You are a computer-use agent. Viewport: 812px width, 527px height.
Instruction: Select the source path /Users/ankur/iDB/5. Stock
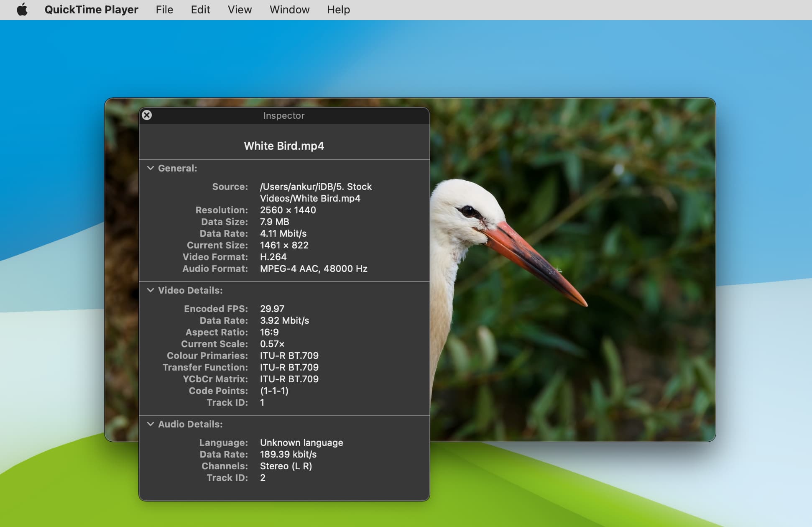pyautogui.click(x=316, y=187)
